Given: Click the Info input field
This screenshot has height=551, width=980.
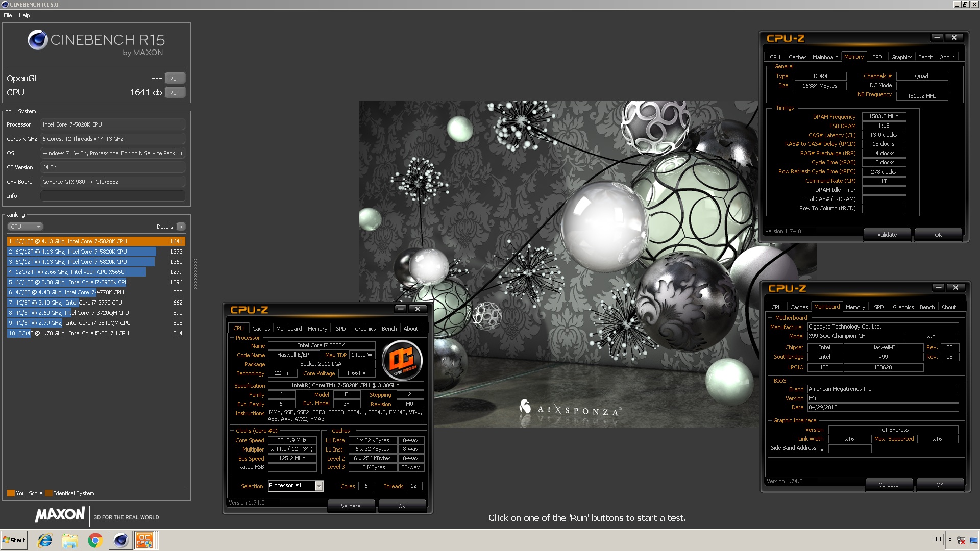Looking at the screenshot, I should [112, 196].
